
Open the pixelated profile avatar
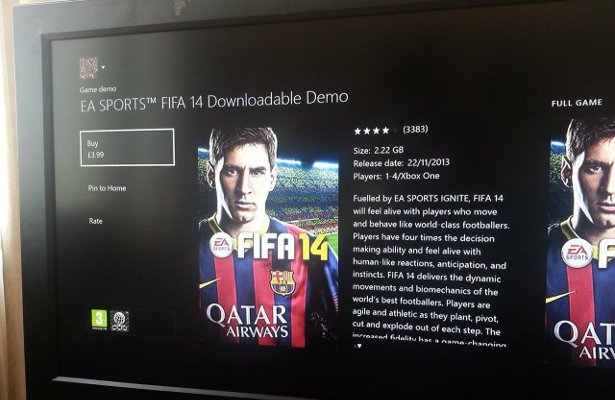pos(89,68)
